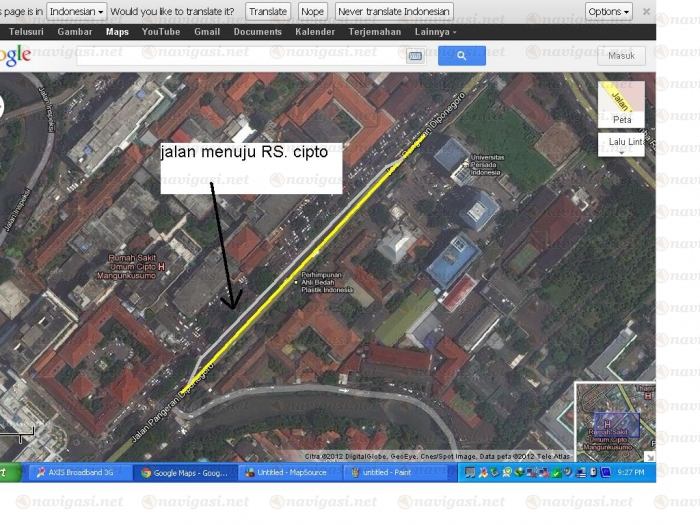Click the Masuk sign-in button
Viewport: 700px width, 525px height.
tap(621, 56)
